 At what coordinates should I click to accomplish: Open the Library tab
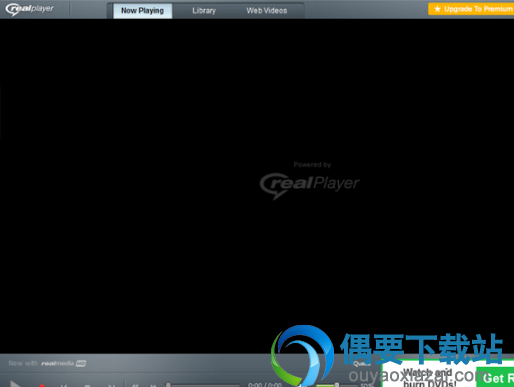pyautogui.click(x=204, y=11)
